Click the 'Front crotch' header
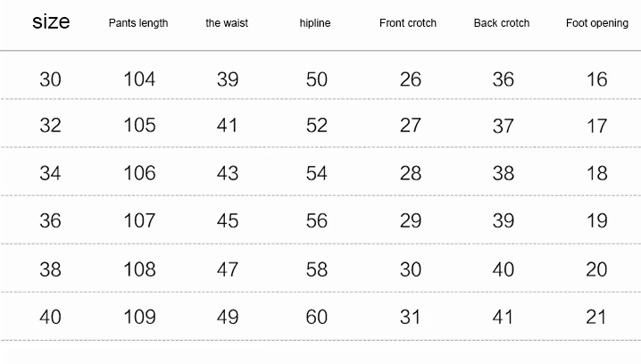Viewport: 641px width, 364px height. coord(408,23)
